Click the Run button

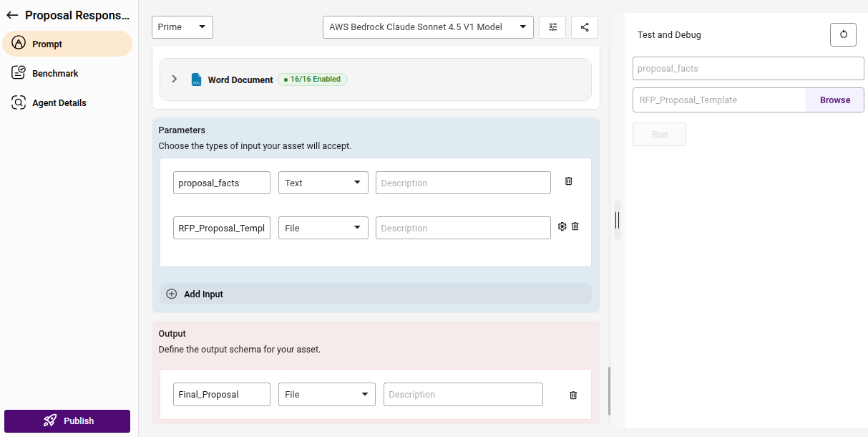coord(659,135)
